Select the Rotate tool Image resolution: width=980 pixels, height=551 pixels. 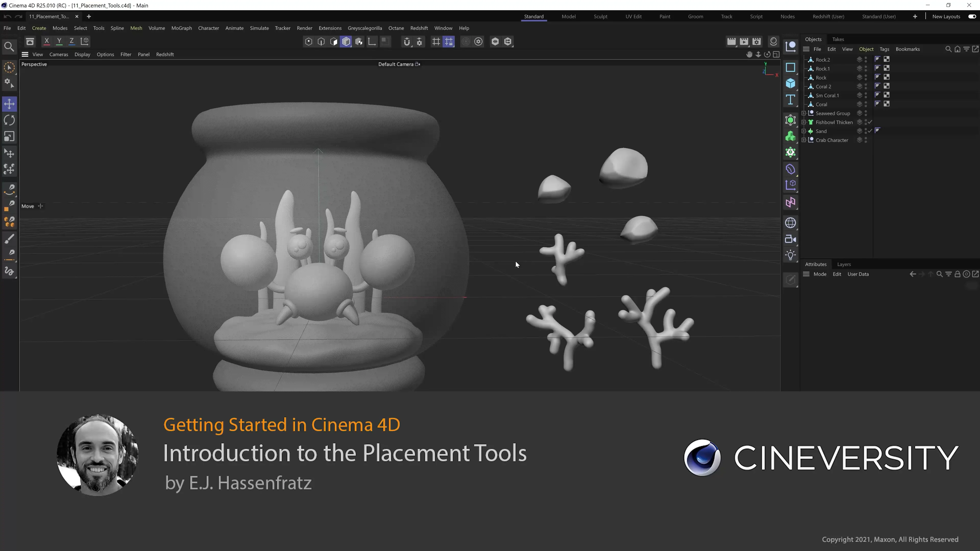9,120
